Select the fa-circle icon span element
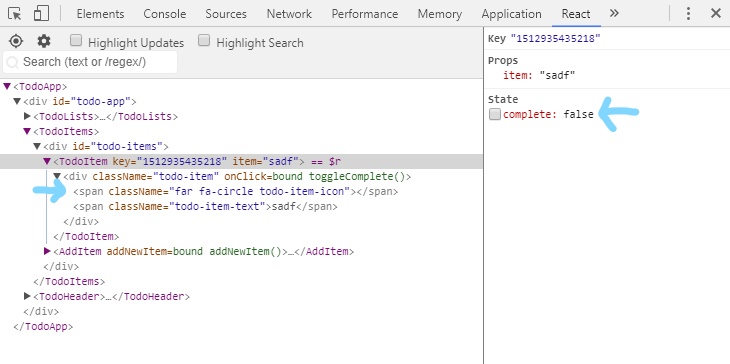Viewport: 730px width, 364px height. (236, 191)
